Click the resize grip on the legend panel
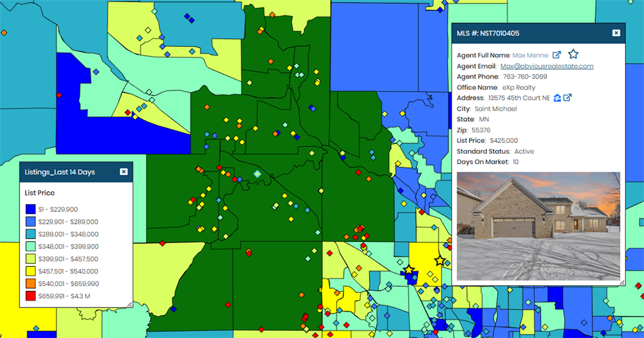Image resolution: width=644 pixels, height=338 pixels. coord(129,304)
